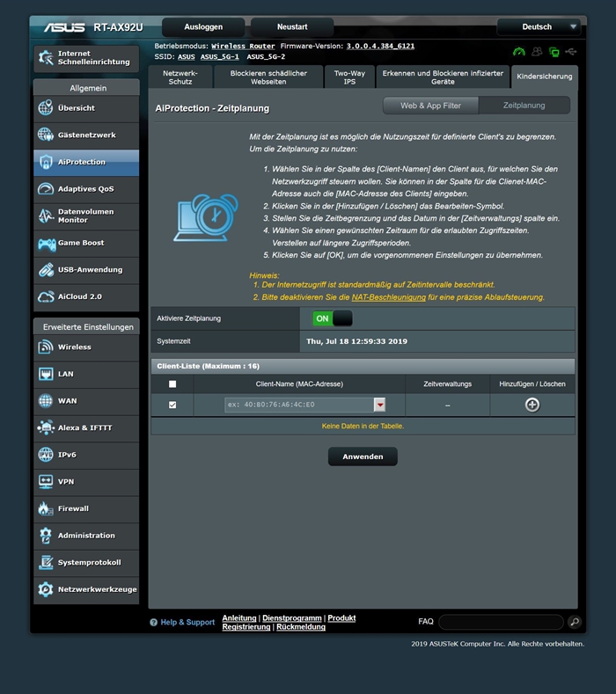Open AiCloud 2.0 cloud icon
The height and width of the screenshot is (694, 616).
point(45,296)
